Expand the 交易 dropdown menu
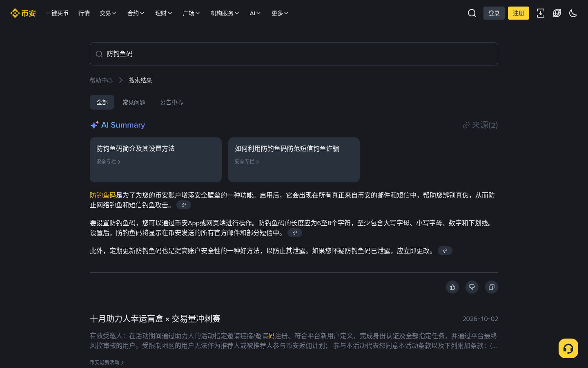This screenshot has height=368, width=588. click(108, 13)
